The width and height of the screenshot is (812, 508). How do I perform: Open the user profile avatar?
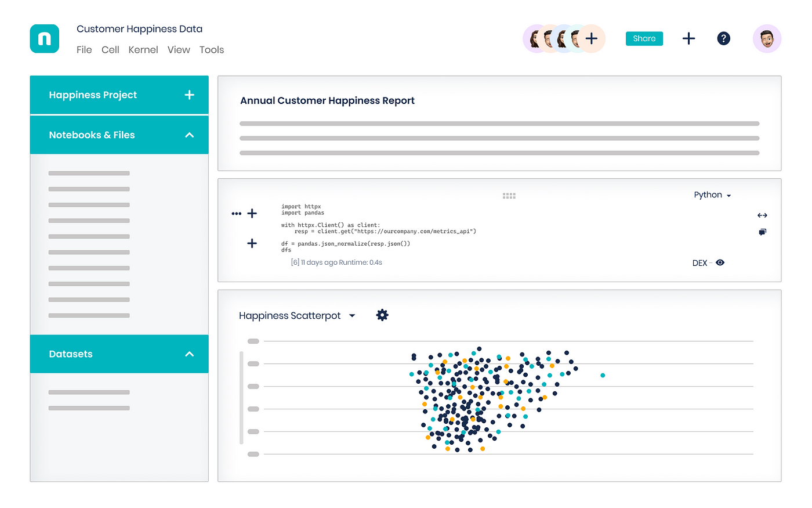[x=767, y=39]
